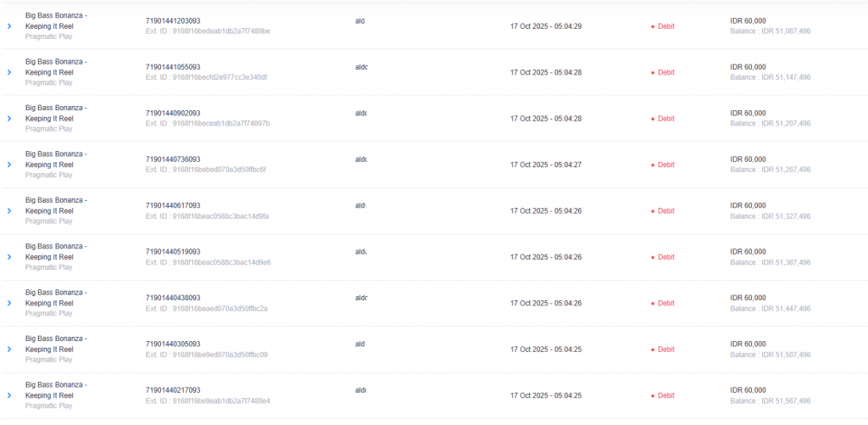The image size is (868, 425).
Task: Expand the row for transaction 71901440736093
Action: pos(9,165)
